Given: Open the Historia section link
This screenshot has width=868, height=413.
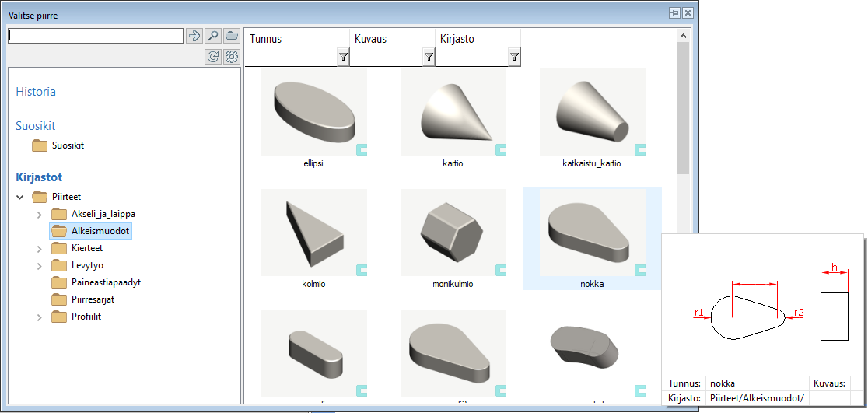Looking at the screenshot, I should coord(36,92).
